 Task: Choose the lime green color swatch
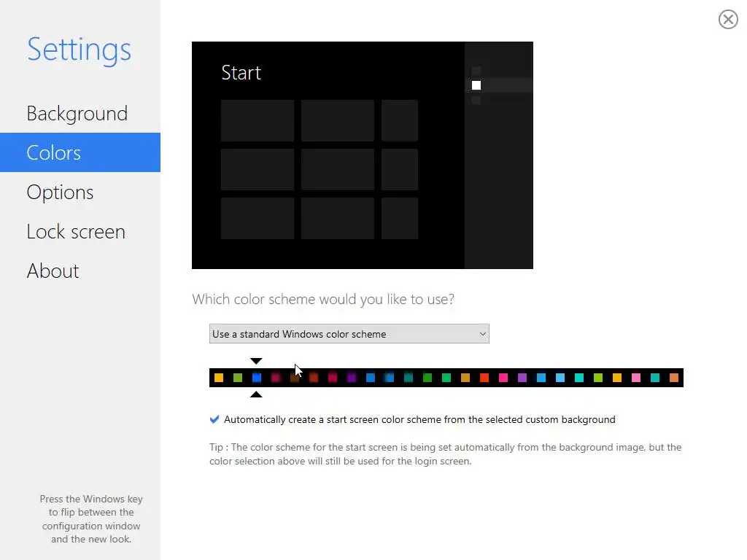pyautogui.click(x=598, y=378)
